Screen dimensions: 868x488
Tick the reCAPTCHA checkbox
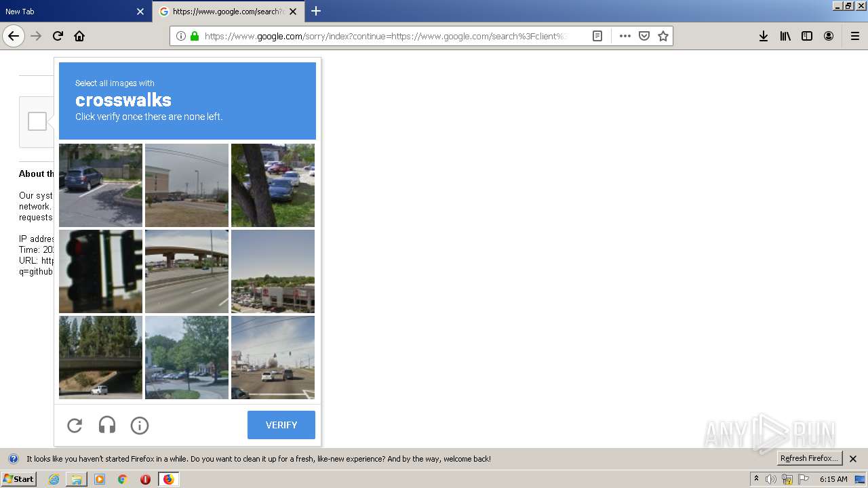point(37,121)
